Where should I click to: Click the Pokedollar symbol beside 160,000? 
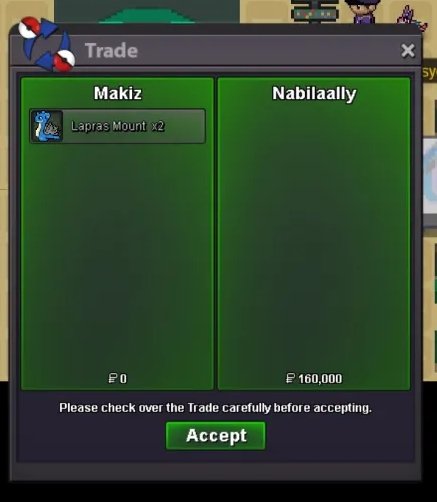click(290, 378)
